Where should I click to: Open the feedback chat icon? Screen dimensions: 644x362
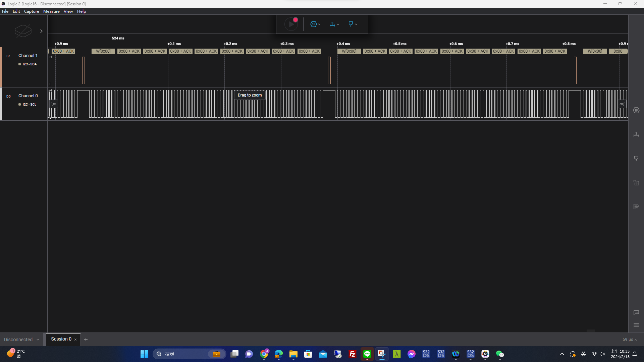[x=636, y=312]
